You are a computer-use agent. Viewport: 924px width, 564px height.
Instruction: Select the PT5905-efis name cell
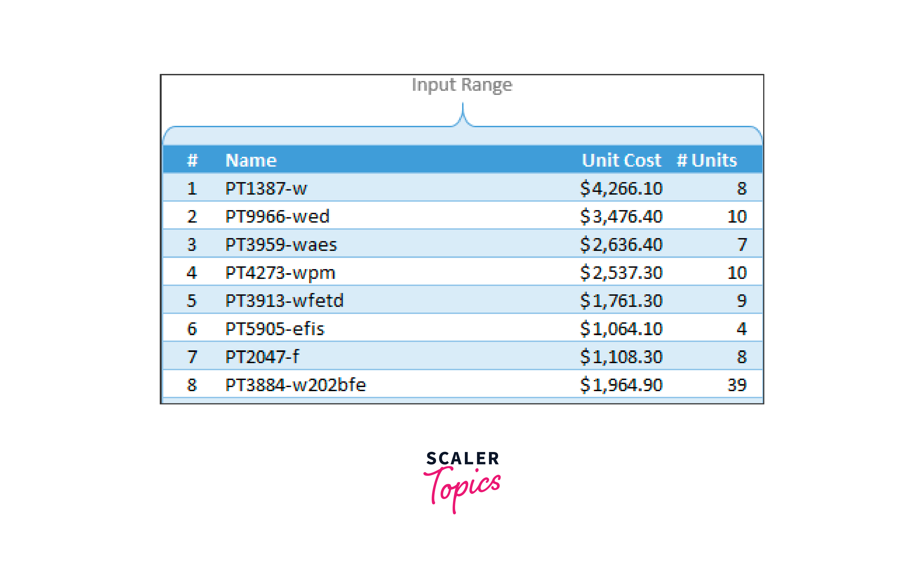coord(274,329)
